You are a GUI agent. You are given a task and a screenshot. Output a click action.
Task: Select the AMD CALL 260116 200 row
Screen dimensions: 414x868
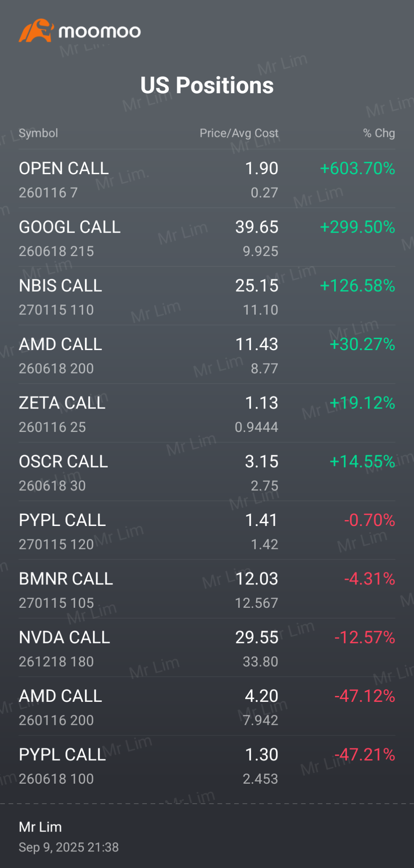[60, 706]
